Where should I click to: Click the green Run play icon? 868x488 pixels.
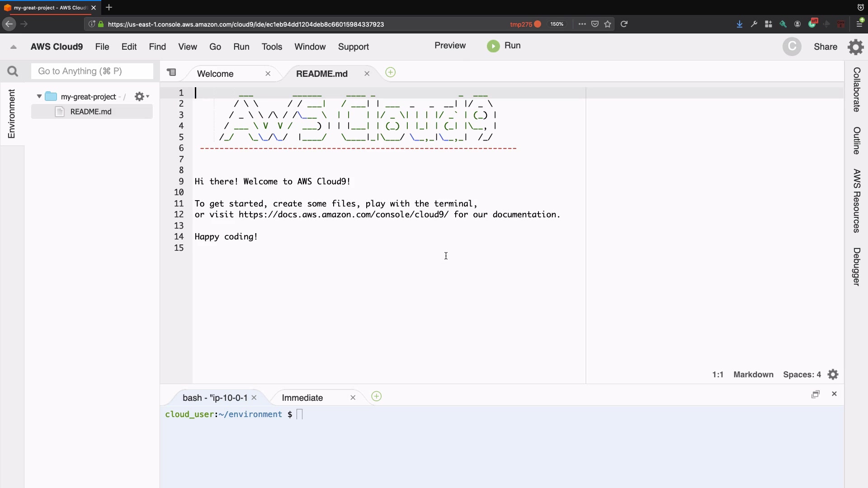click(x=493, y=46)
